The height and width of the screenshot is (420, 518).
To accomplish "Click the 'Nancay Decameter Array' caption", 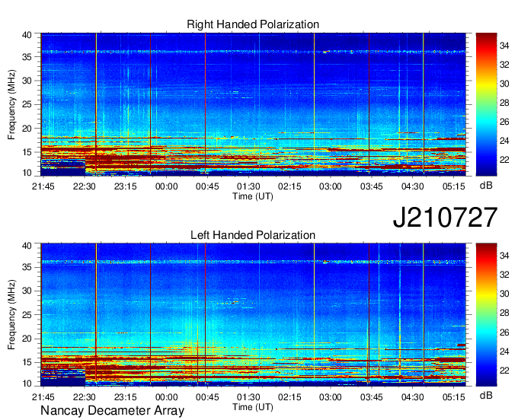I will [x=112, y=411].
